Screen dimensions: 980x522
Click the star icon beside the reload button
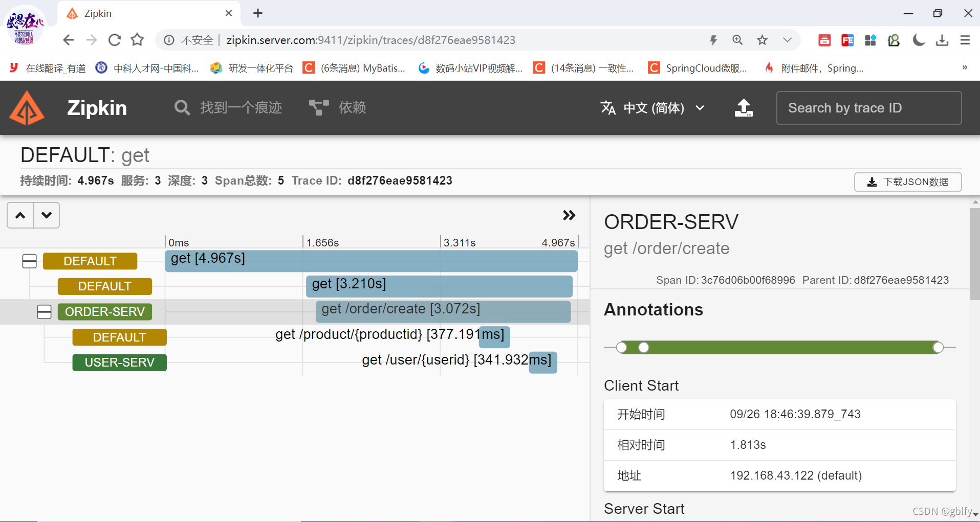[x=137, y=40]
